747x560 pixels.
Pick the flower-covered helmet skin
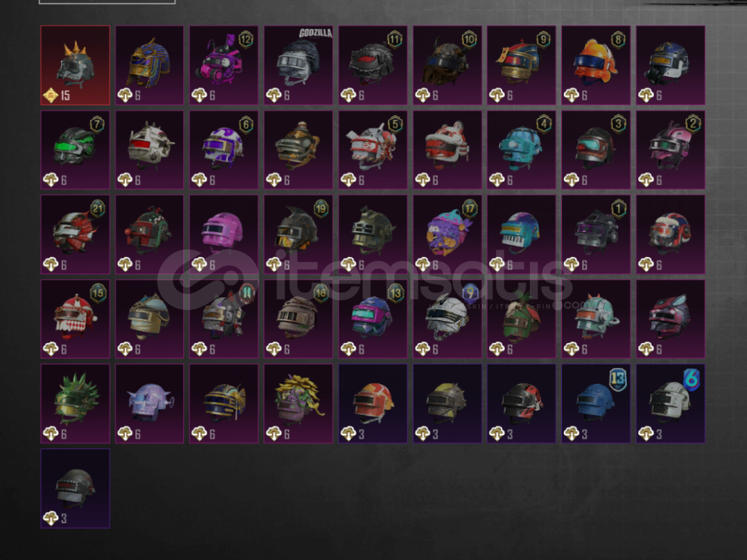298,404
